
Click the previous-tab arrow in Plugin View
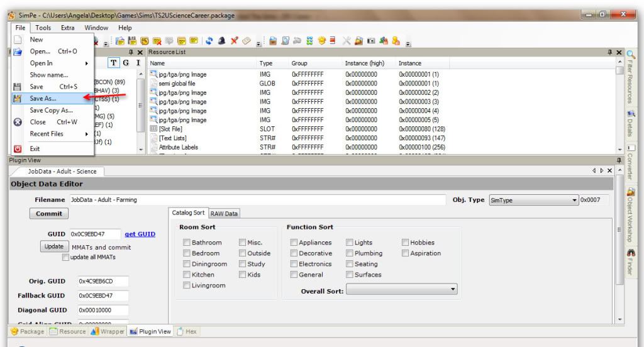tap(594, 170)
